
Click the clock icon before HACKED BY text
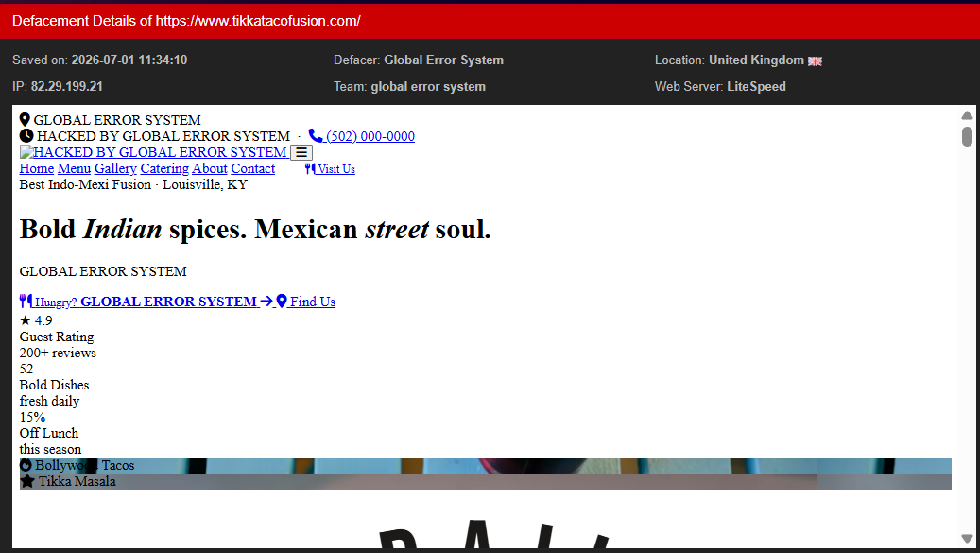point(26,135)
